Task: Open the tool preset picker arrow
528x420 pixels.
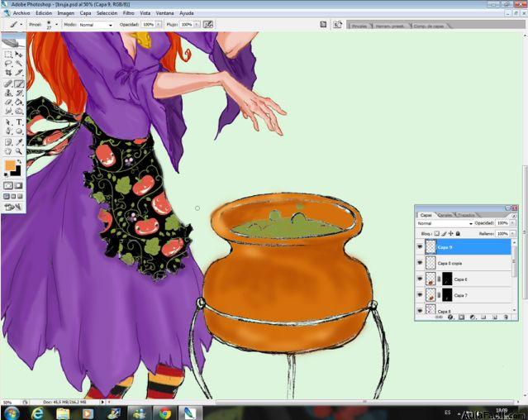Action: click(21, 25)
